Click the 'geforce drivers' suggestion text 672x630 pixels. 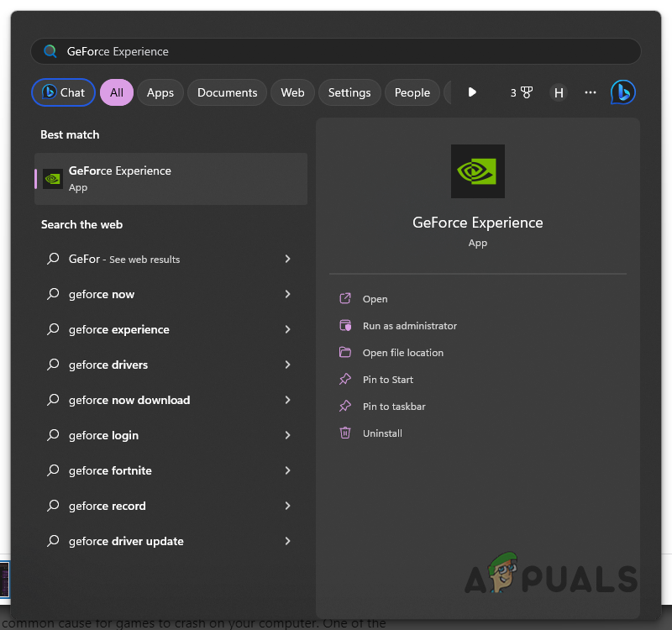(x=108, y=365)
